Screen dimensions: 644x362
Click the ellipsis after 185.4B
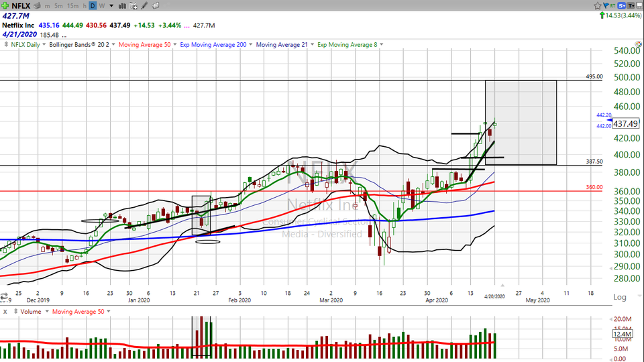tap(64, 36)
